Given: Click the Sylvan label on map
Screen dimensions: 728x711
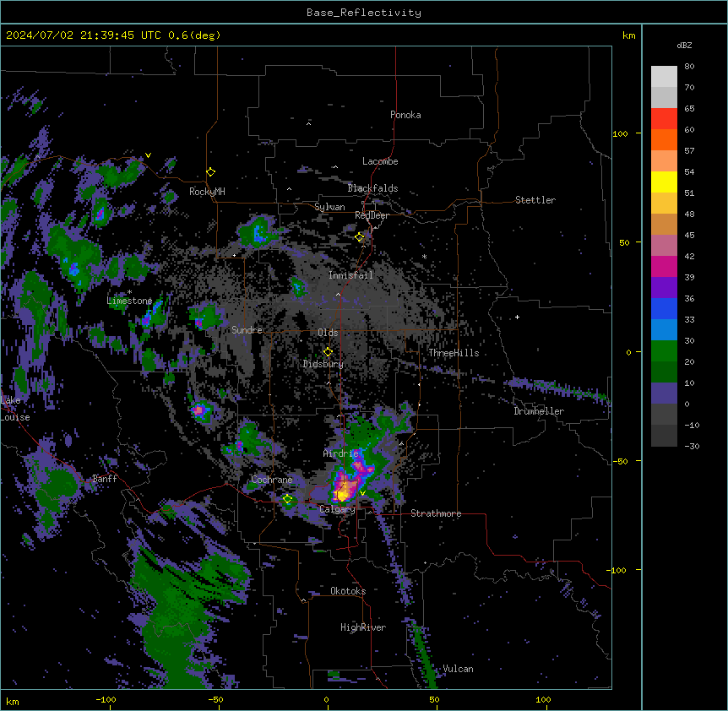Looking at the screenshot, I should (x=329, y=207).
